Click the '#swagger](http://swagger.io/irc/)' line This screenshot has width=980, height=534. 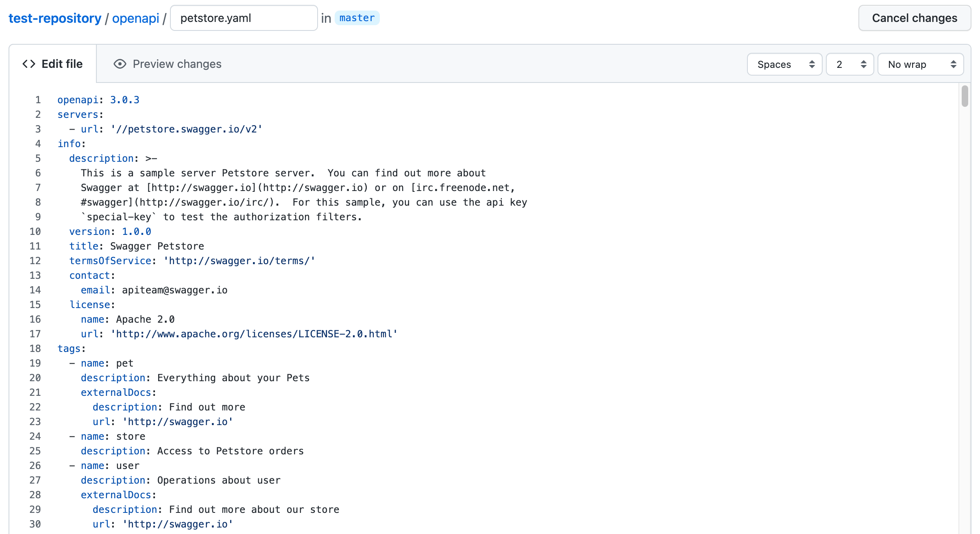[x=304, y=202]
